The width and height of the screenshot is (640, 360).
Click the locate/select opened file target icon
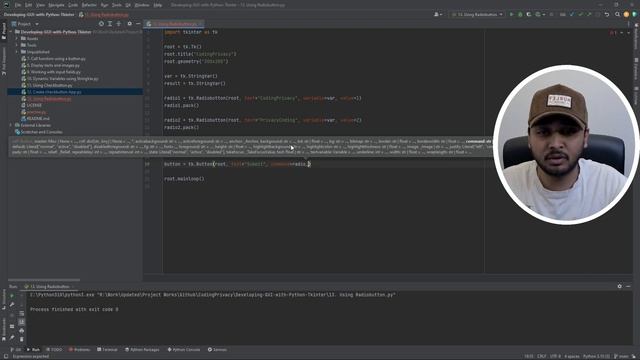pos(101,24)
